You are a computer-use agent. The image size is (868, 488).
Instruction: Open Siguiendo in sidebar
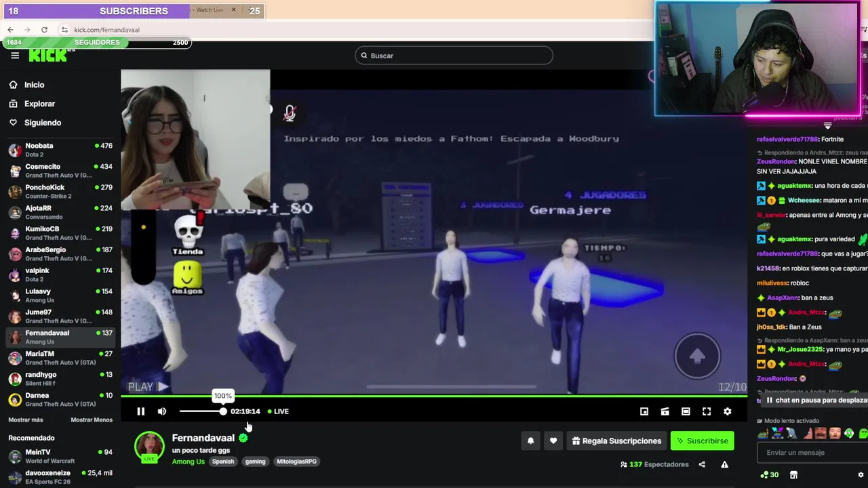click(43, 123)
